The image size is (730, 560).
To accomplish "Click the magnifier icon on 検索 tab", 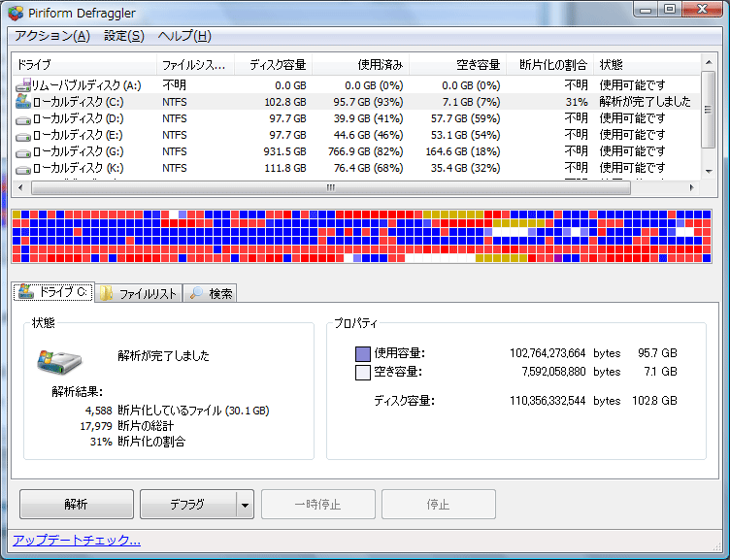I will point(196,293).
